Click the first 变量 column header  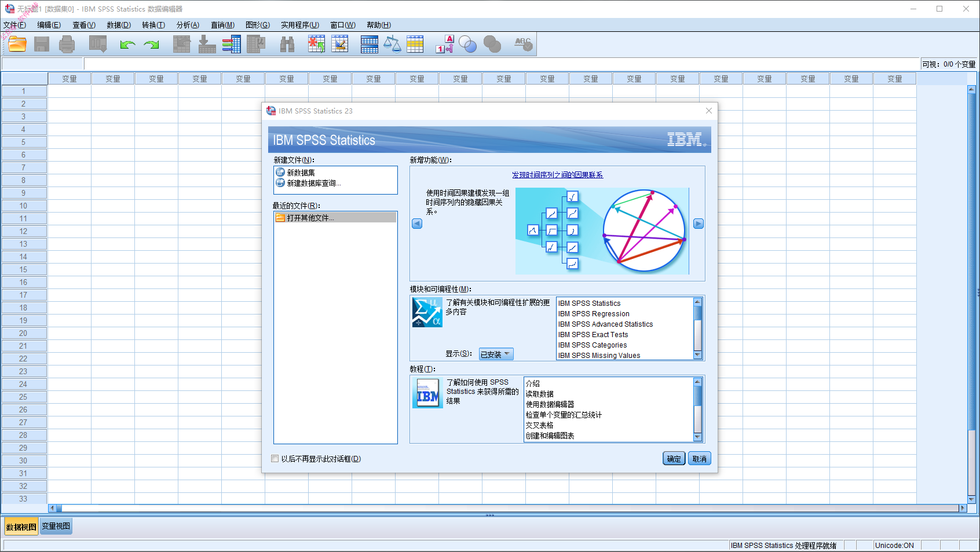coord(70,79)
